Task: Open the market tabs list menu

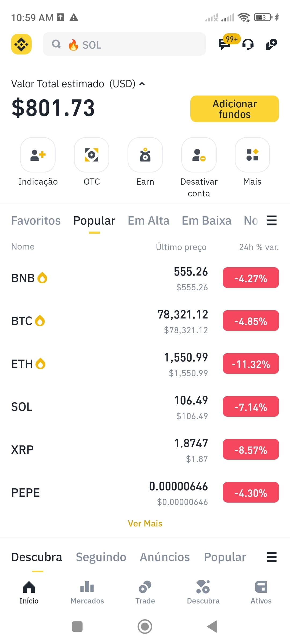Action: 271,221
